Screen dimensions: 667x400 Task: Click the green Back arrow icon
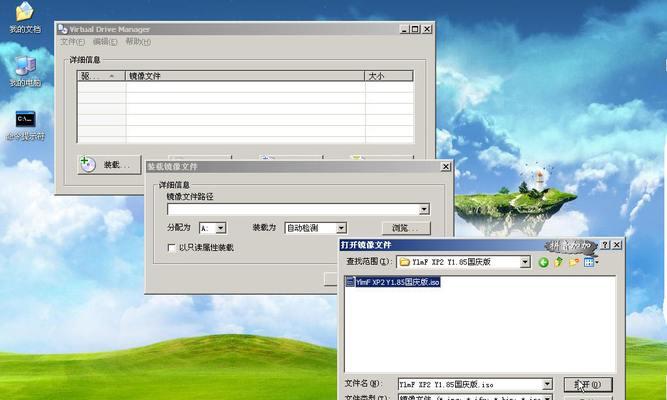543,262
